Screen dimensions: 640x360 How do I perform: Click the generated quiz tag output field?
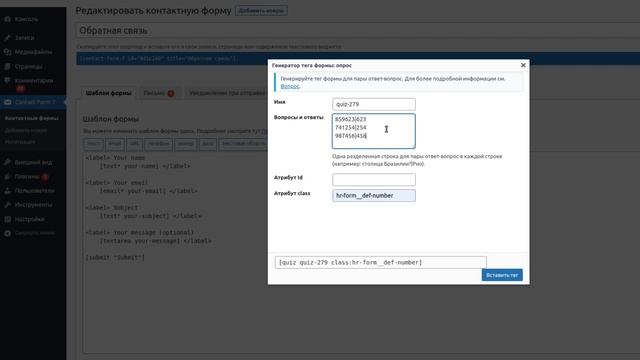tap(380, 262)
